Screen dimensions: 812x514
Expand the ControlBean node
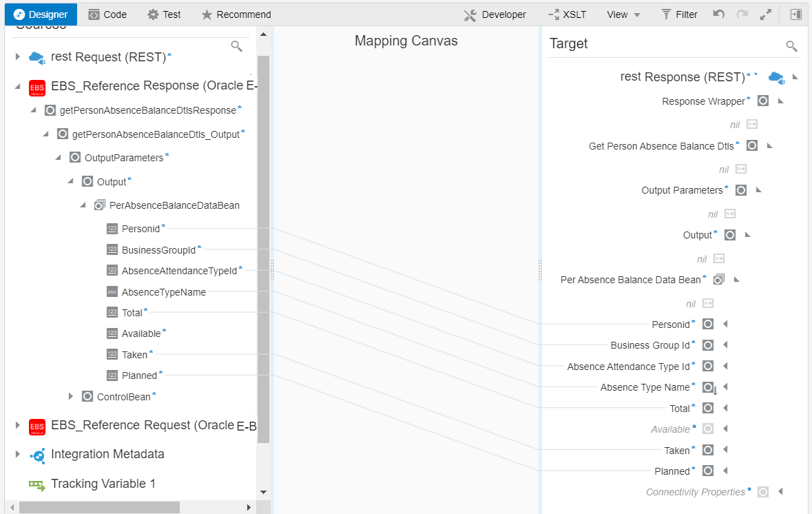[71, 395]
